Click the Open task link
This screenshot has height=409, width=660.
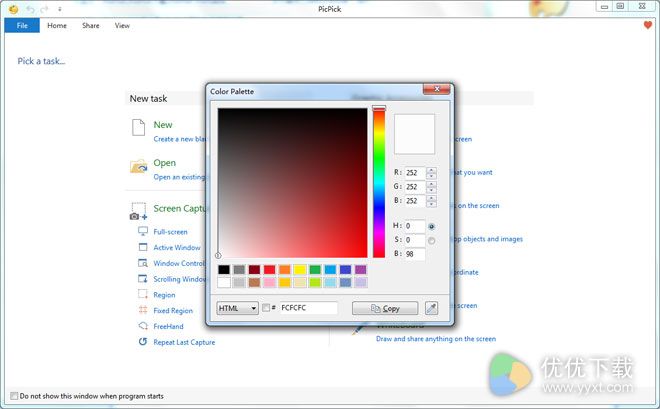pos(165,163)
